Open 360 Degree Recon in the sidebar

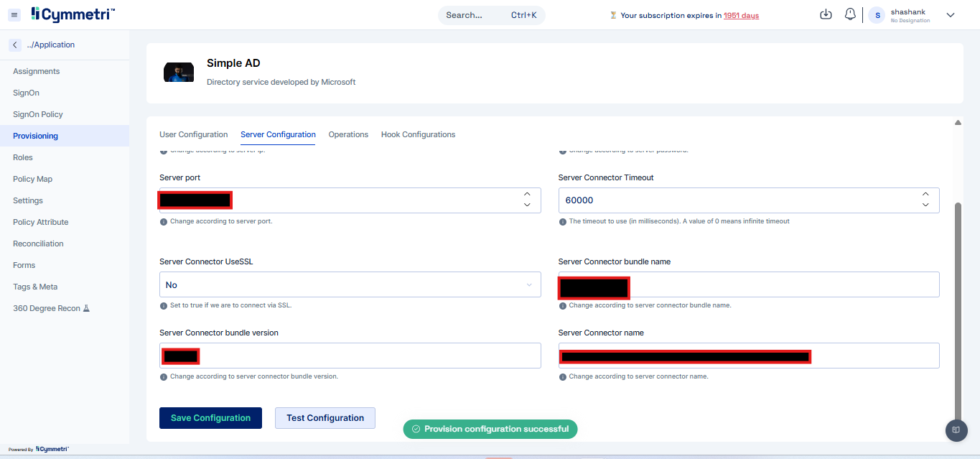point(65,308)
